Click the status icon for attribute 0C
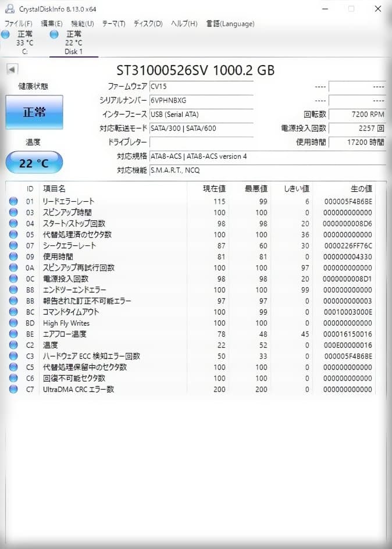The height and width of the screenshot is (549, 392). (x=13, y=279)
